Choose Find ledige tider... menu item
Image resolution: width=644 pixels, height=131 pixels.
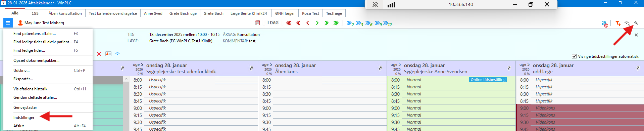48,50
